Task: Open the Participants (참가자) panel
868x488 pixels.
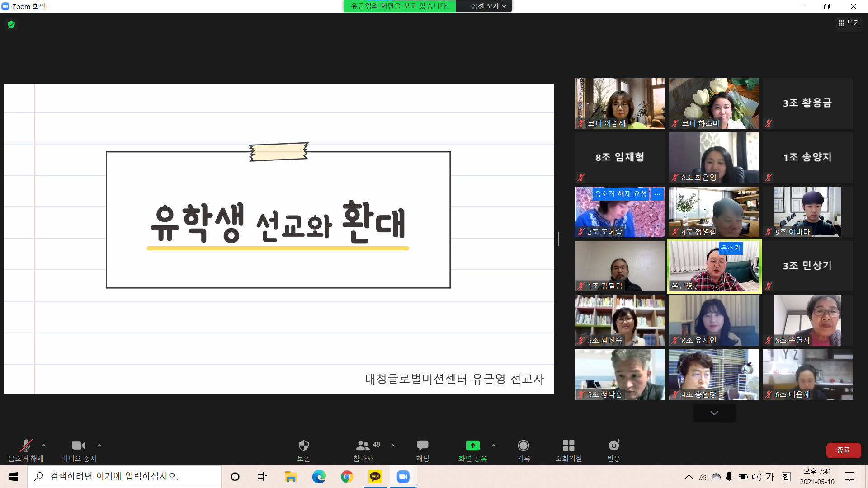Action: (x=363, y=446)
